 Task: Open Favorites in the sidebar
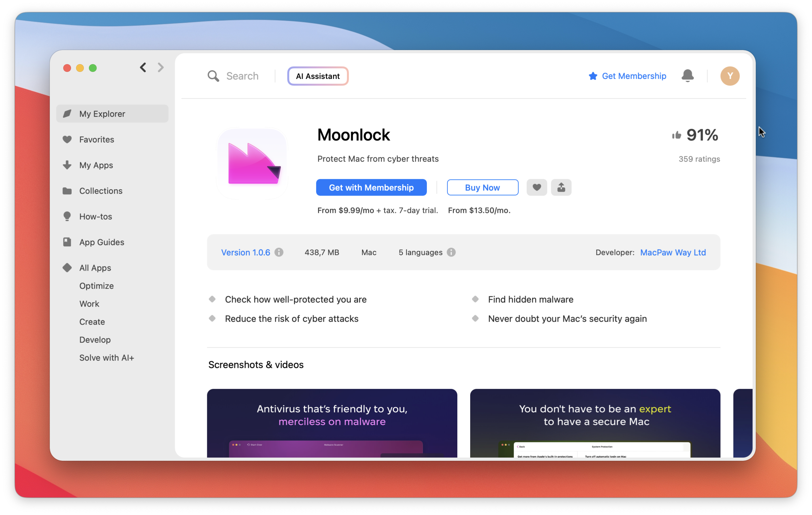tap(112, 139)
